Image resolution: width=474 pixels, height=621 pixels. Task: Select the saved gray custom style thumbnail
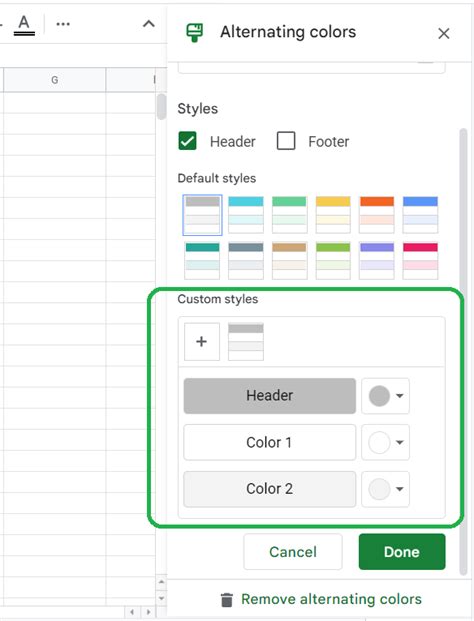(246, 341)
